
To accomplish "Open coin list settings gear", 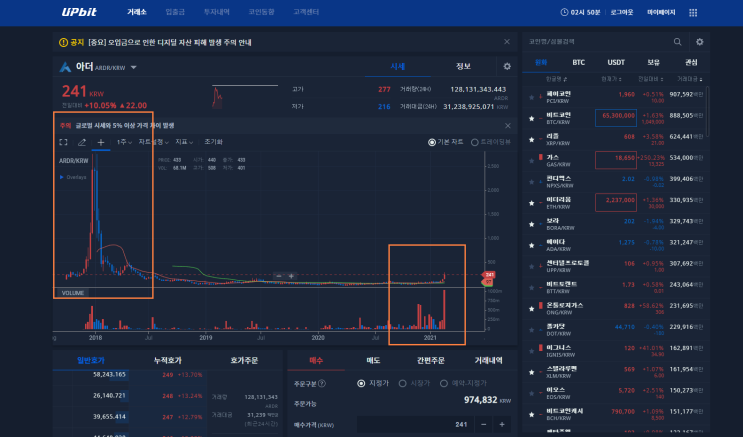I will (x=699, y=42).
